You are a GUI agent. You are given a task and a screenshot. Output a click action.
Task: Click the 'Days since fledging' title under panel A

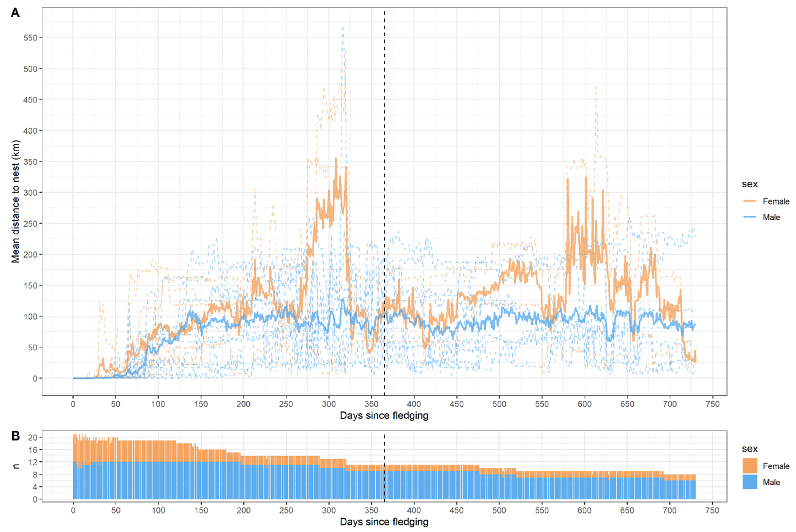384,416
